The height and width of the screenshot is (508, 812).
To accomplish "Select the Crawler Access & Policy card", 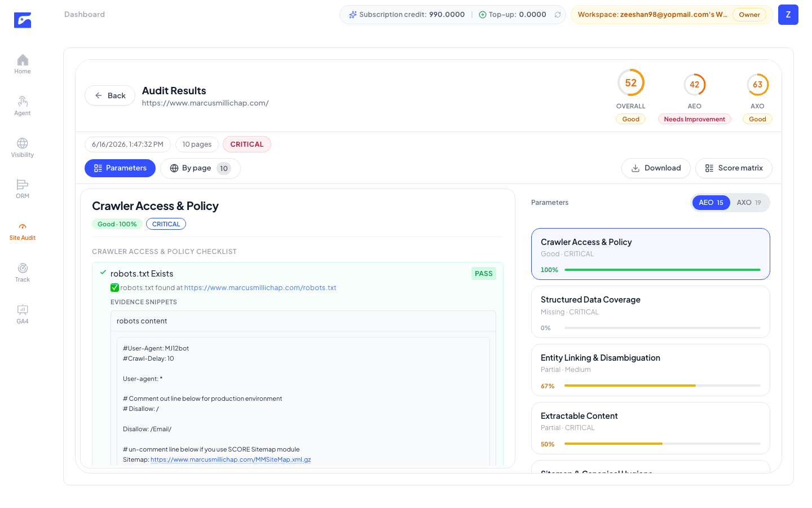I will pos(651,254).
